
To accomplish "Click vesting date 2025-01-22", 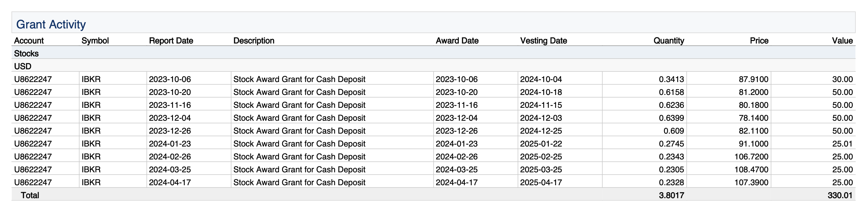I will (541, 144).
